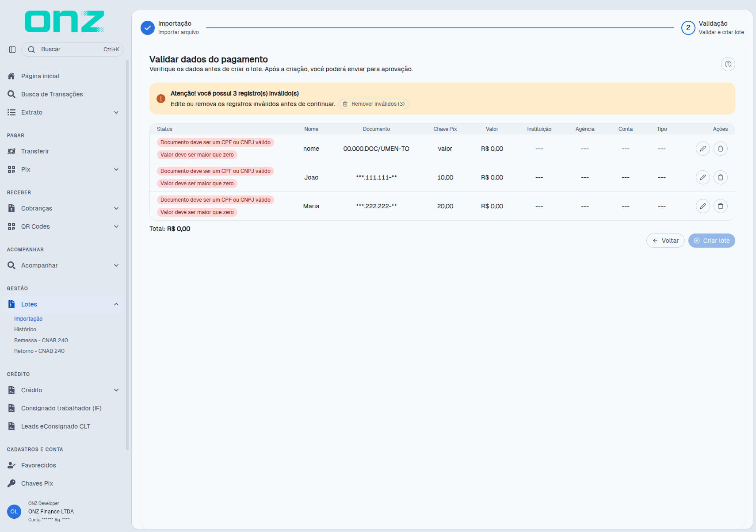Click the help question mark icon
The height and width of the screenshot is (532, 756).
[728, 64]
